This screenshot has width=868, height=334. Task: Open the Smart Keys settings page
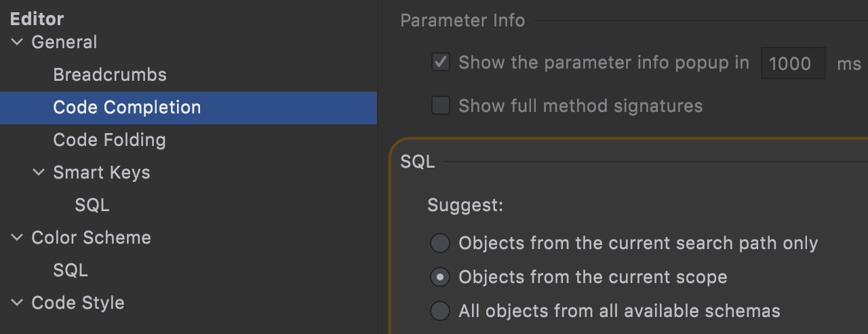102,172
